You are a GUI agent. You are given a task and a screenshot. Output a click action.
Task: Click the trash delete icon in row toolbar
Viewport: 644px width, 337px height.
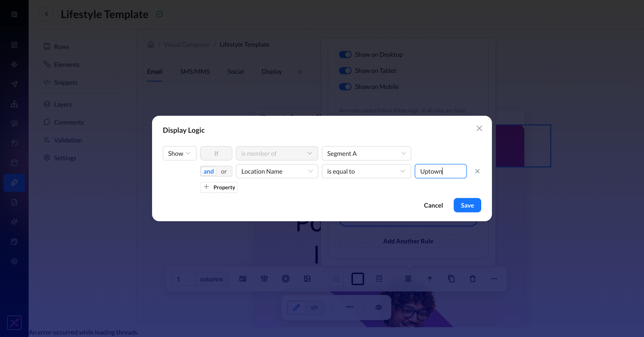click(x=472, y=279)
